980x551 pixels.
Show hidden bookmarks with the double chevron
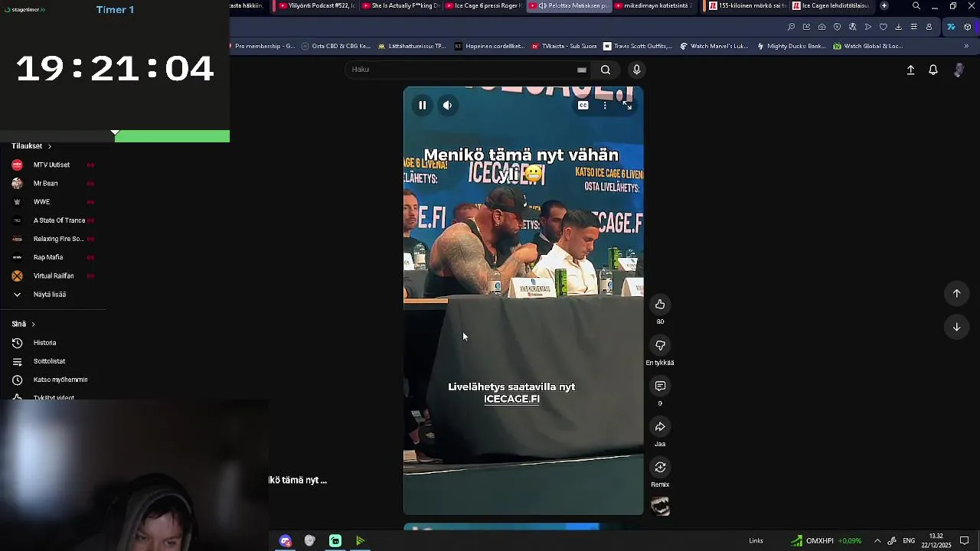click(x=966, y=46)
